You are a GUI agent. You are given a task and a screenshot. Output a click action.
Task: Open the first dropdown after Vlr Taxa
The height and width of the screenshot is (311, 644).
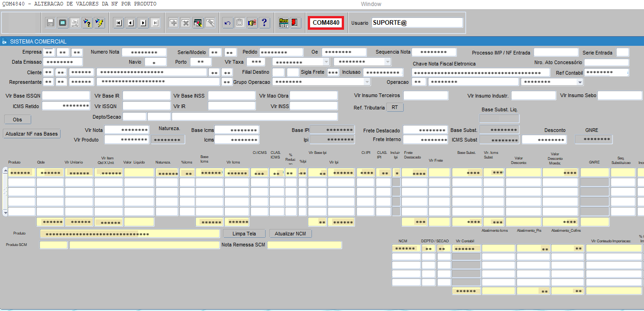pyautogui.click(x=326, y=62)
